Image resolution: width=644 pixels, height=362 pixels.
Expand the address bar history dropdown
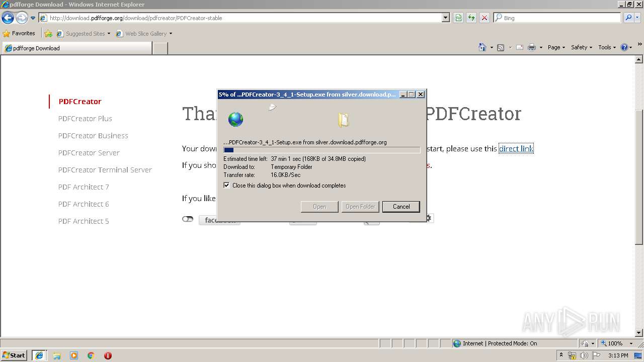[x=445, y=18]
